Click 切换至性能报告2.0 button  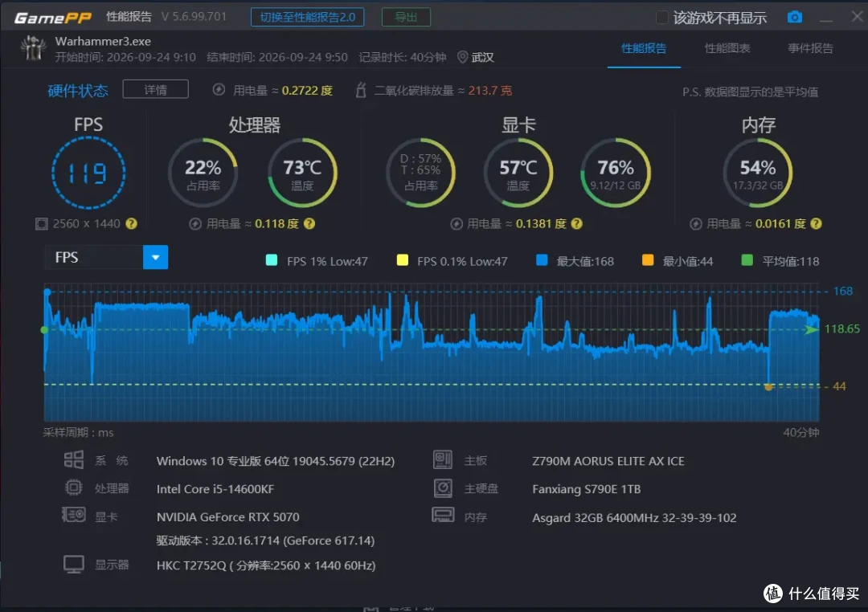coord(307,17)
